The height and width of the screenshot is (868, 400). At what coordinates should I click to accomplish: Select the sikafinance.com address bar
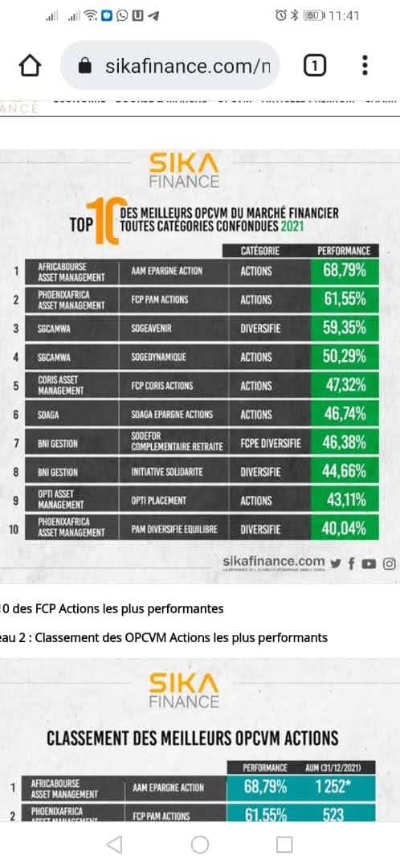click(169, 66)
